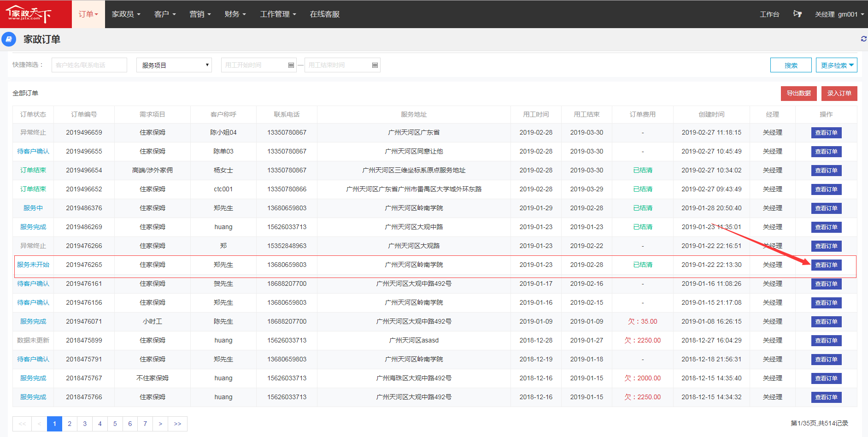Click the next page > arrow
This screenshot has height=437, width=868.
(x=160, y=424)
